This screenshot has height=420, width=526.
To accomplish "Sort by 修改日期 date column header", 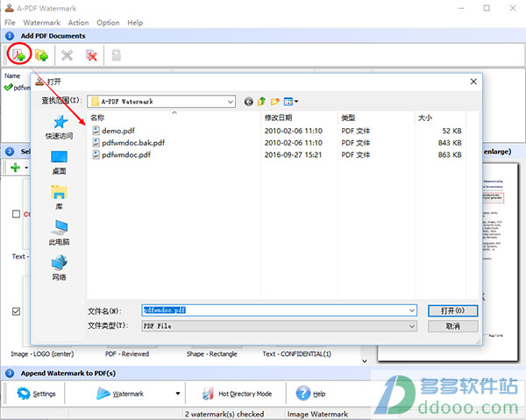I will [x=299, y=117].
